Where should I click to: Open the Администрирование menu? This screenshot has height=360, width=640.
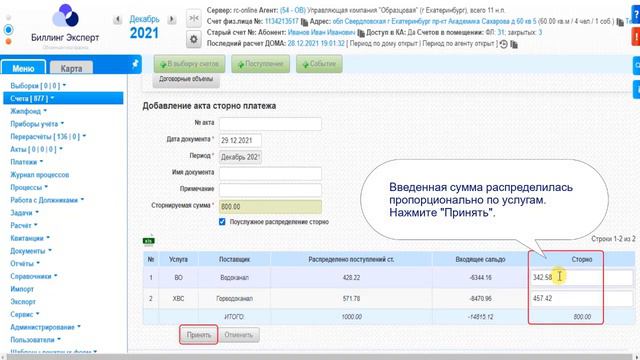click(45, 327)
